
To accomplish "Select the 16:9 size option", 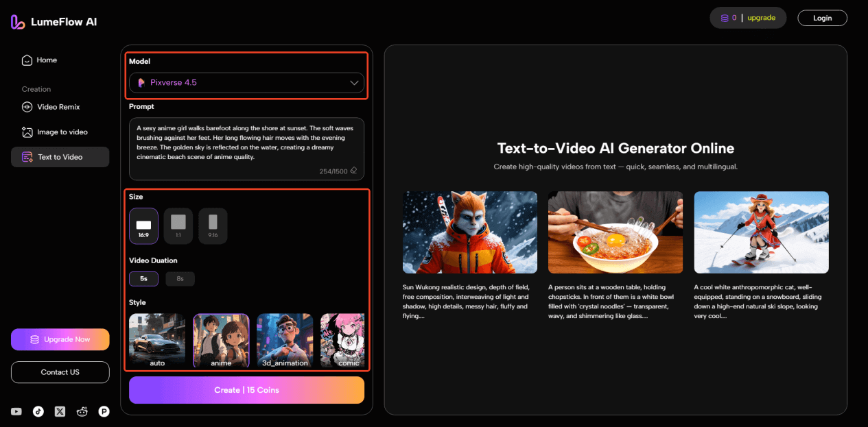I will tap(143, 226).
